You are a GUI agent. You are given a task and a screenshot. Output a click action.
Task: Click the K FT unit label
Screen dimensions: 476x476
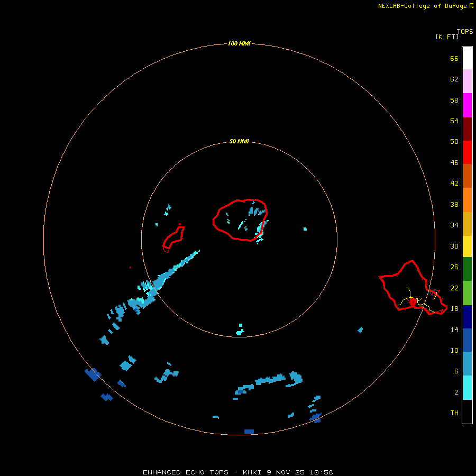coord(447,36)
